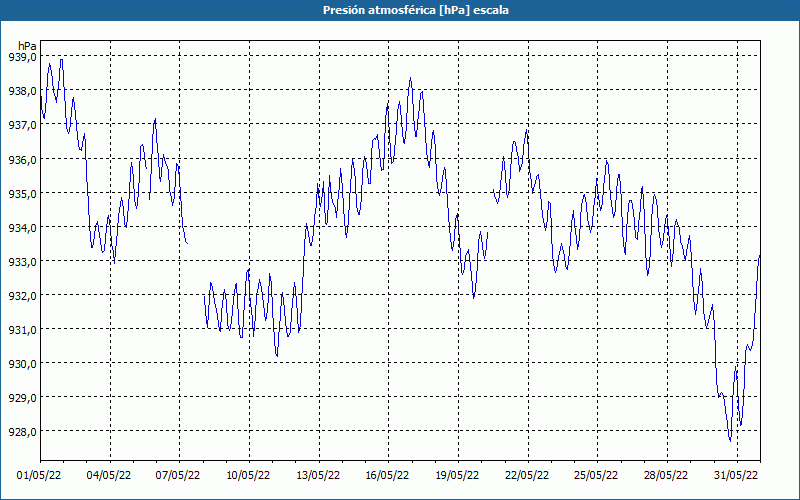
Task: Click the 'hPa' unit label
Action: point(27,46)
